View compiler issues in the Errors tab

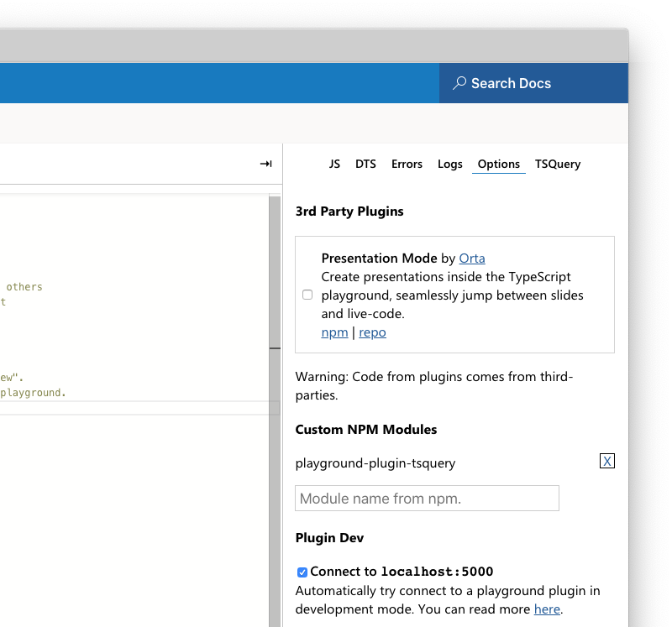(x=407, y=164)
